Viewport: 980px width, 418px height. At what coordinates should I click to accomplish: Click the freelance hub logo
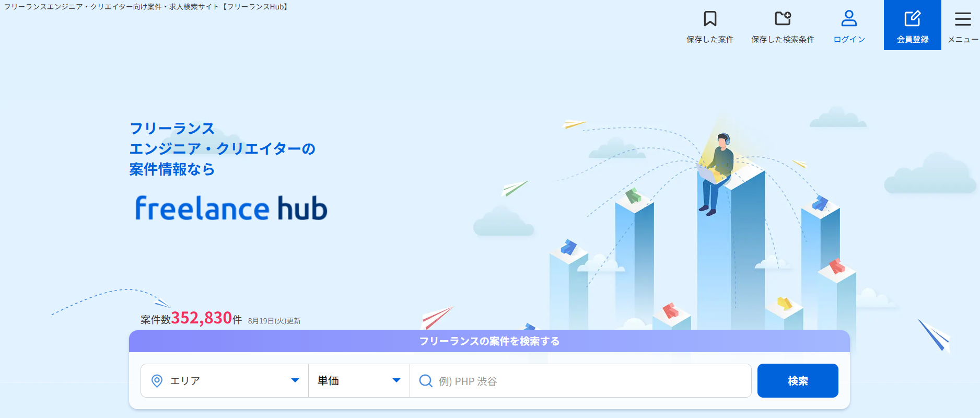(x=231, y=208)
